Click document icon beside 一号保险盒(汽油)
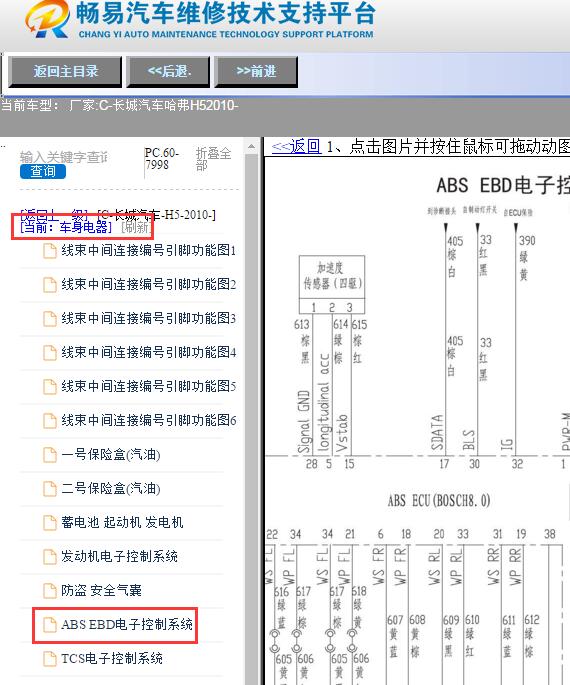 coord(50,455)
